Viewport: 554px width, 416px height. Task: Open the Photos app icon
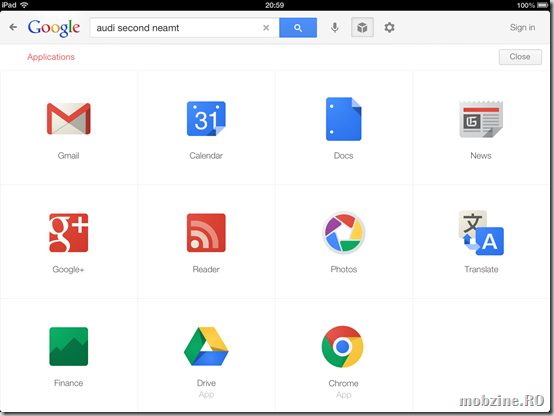pyautogui.click(x=343, y=233)
